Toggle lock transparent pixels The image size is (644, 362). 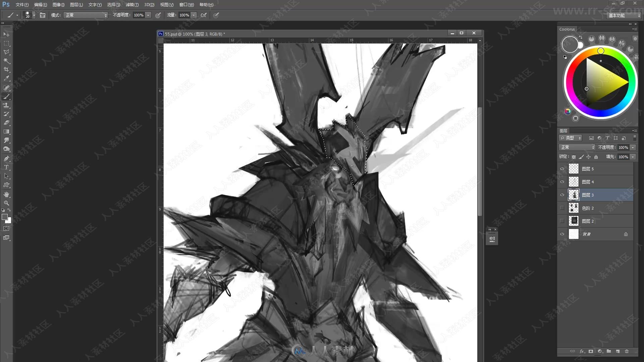point(574,157)
